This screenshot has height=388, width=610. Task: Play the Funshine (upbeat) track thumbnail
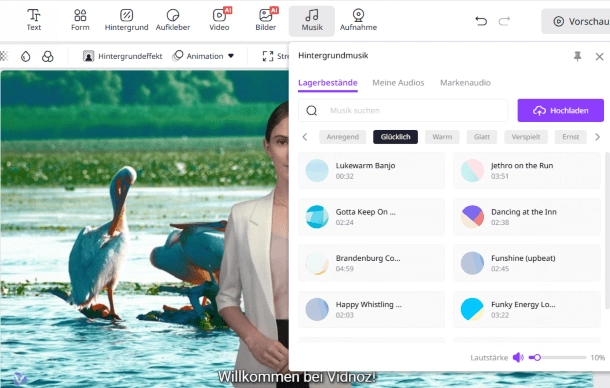[x=472, y=263]
